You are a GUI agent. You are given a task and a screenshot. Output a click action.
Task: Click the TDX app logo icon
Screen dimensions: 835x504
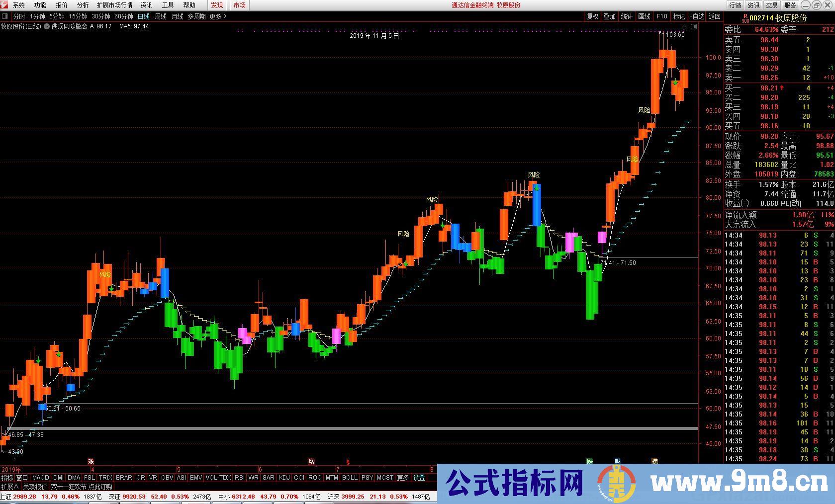click(x=5, y=5)
